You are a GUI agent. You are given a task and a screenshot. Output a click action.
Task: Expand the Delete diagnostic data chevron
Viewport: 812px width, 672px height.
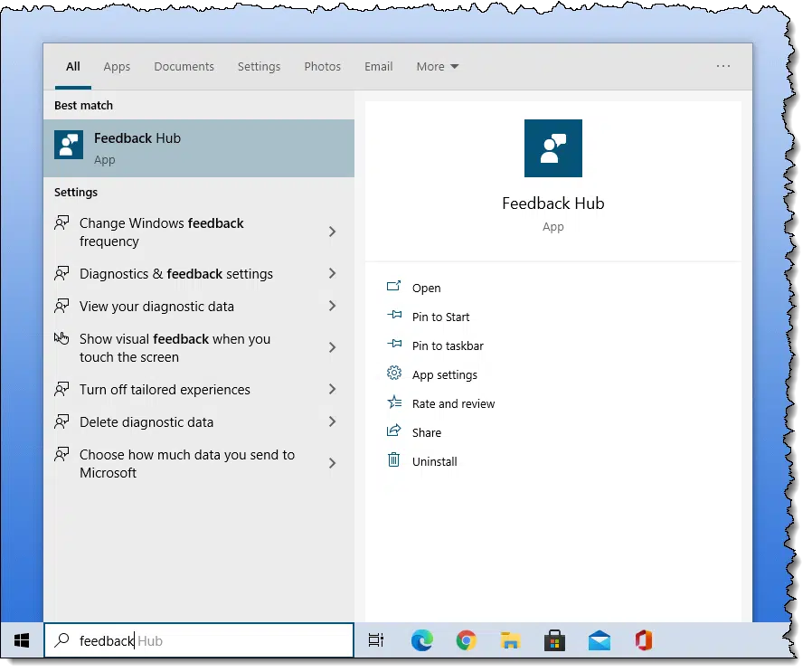coord(333,421)
